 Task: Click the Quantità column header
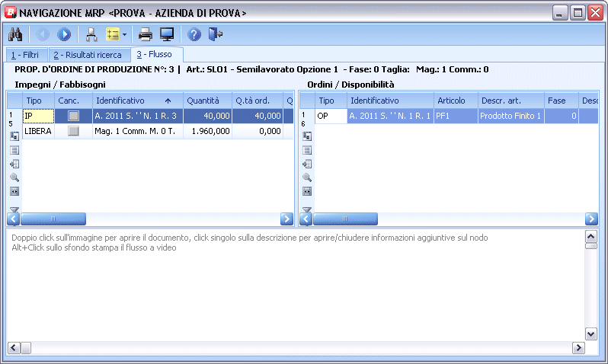[207, 101]
